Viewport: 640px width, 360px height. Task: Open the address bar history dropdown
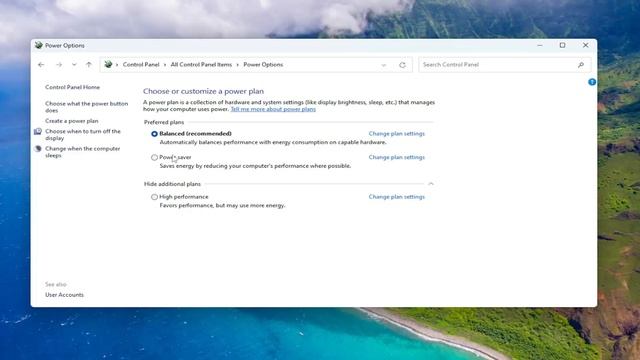383,65
